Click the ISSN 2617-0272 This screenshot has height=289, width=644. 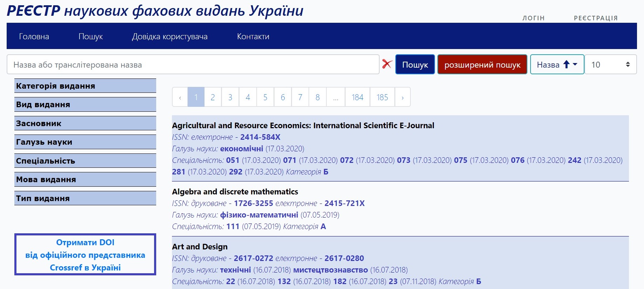pyautogui.click(x=254, y=258)
